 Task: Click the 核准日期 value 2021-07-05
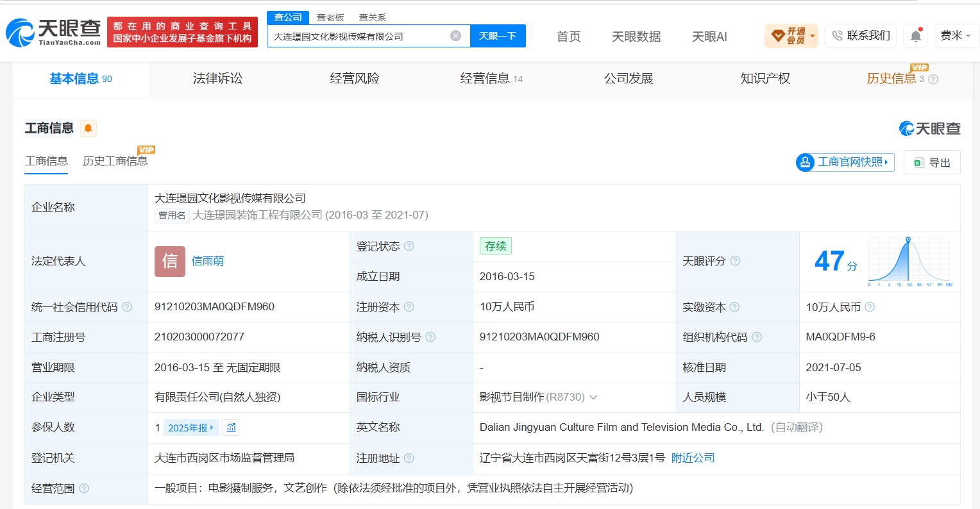tap(834, 368)
